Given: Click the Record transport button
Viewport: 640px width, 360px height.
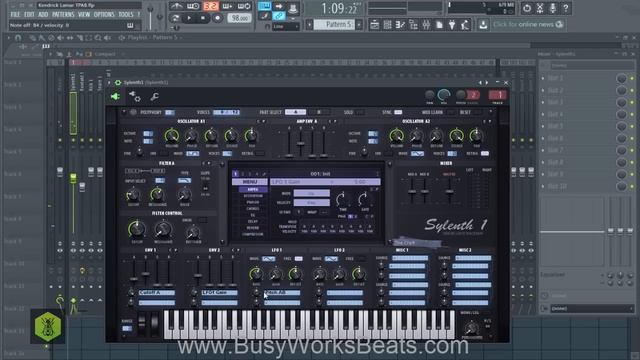Looking at the screenshot, I should coord(218,18).
